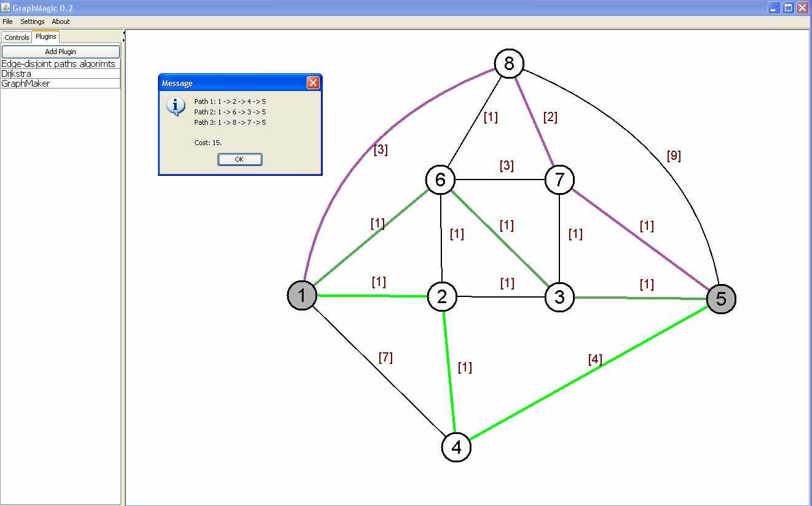The width and height of the screenshot is (812, 506).
Task: Select the GraphMaker plugin entry
Action: (x=60, y=84)
